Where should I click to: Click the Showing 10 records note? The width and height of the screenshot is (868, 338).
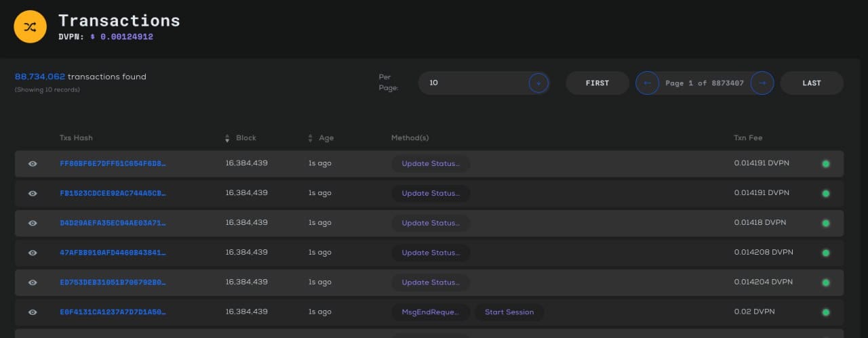tap(47, 90)
